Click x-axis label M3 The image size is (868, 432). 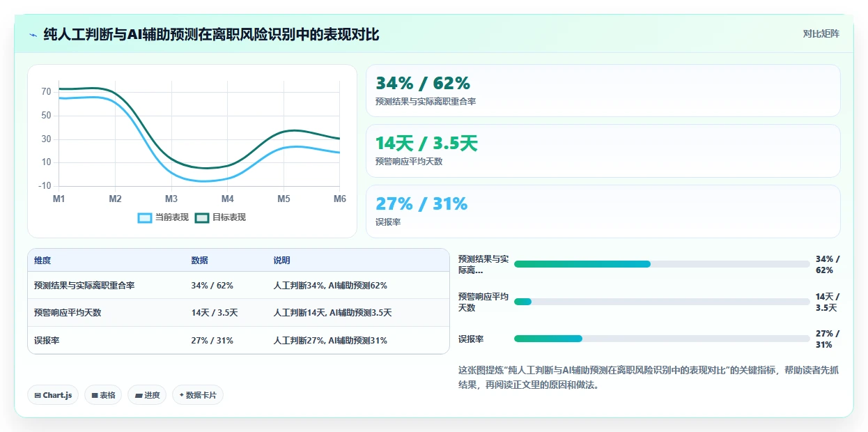tap(171, 199)
